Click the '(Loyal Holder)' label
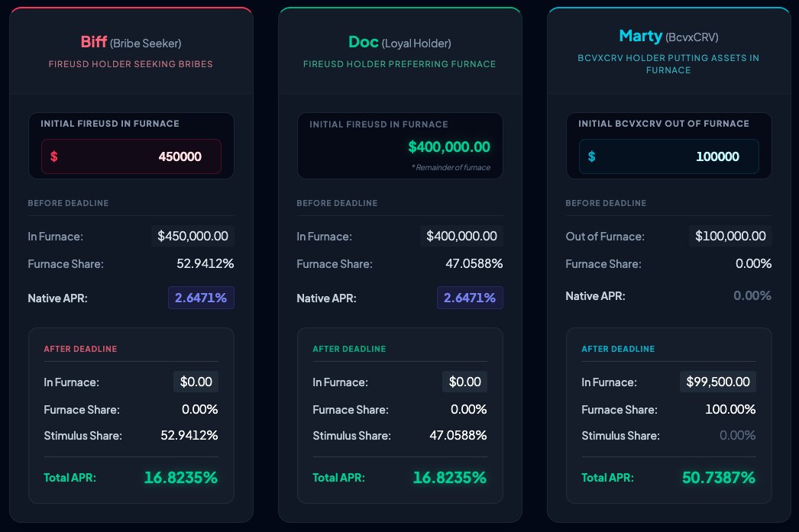 pyautogui.click(x=416, y=44)
